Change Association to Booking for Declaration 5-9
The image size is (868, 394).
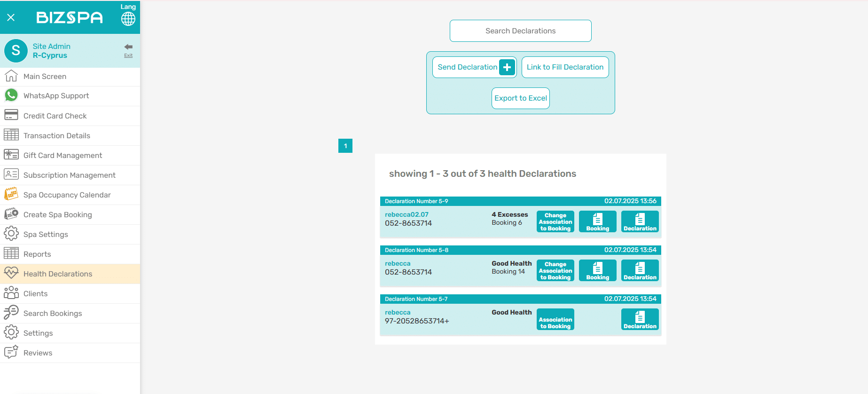click(x=555, y=221)
